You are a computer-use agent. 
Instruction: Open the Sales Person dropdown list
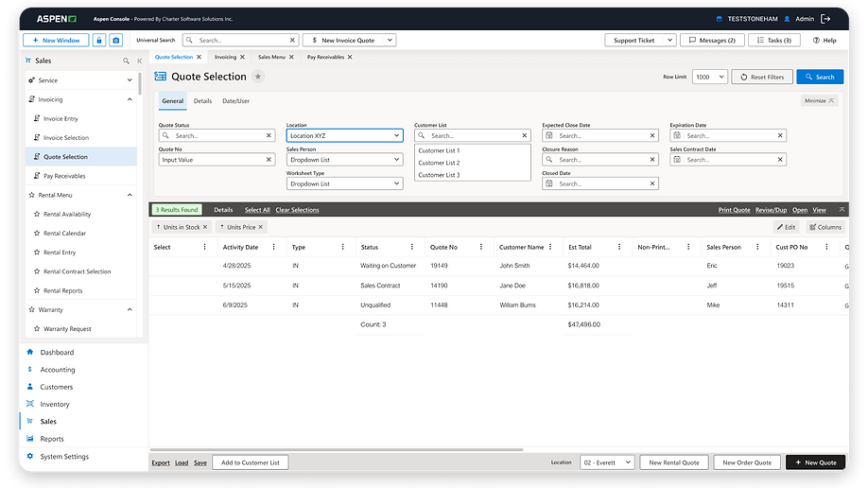click(x=344, y=160)
